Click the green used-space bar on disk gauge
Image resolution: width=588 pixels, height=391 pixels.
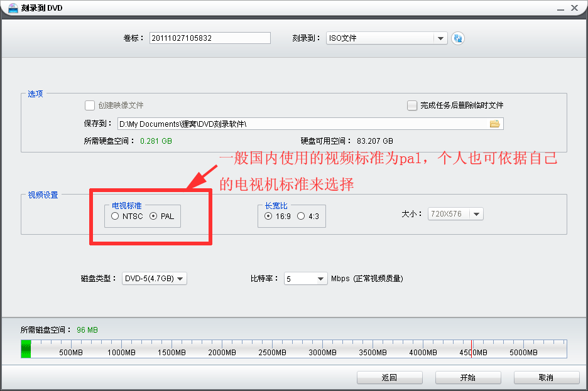coord(26,349)
